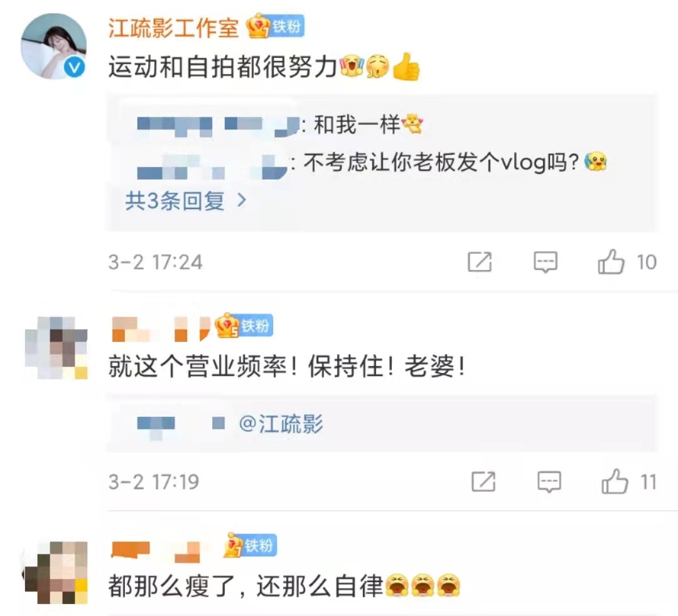Select the reply 和我一样
The image size is (678, 616).
coord(280,126)
